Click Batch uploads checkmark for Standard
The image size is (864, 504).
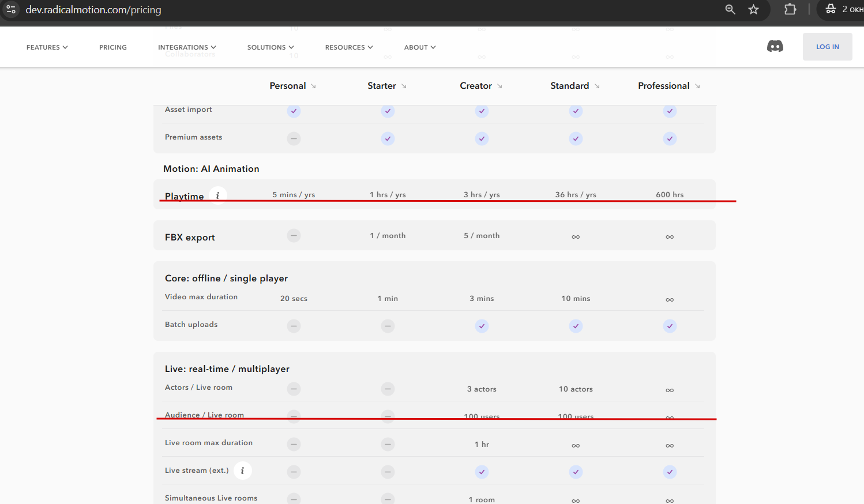(x=576, y=326)
